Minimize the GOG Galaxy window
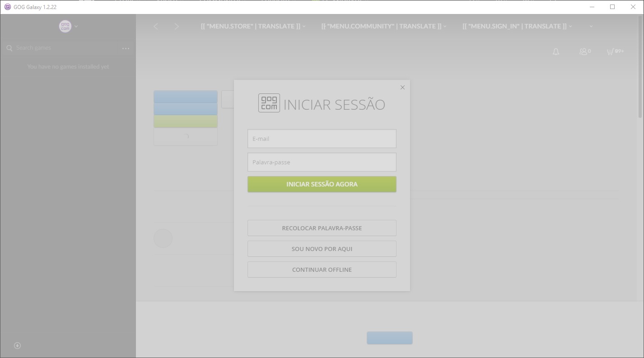Image resolution: width=644 pixels, height=358 pixels. tap(592, 7)
